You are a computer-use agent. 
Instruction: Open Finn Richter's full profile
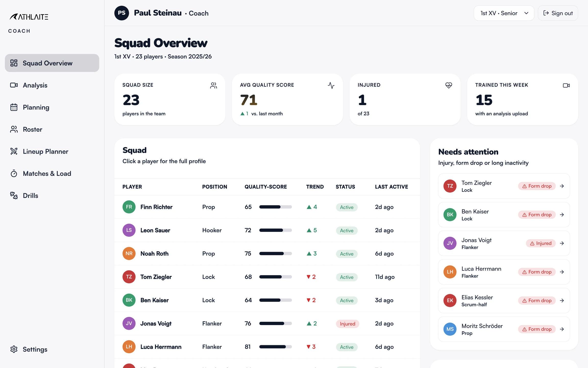267,207
